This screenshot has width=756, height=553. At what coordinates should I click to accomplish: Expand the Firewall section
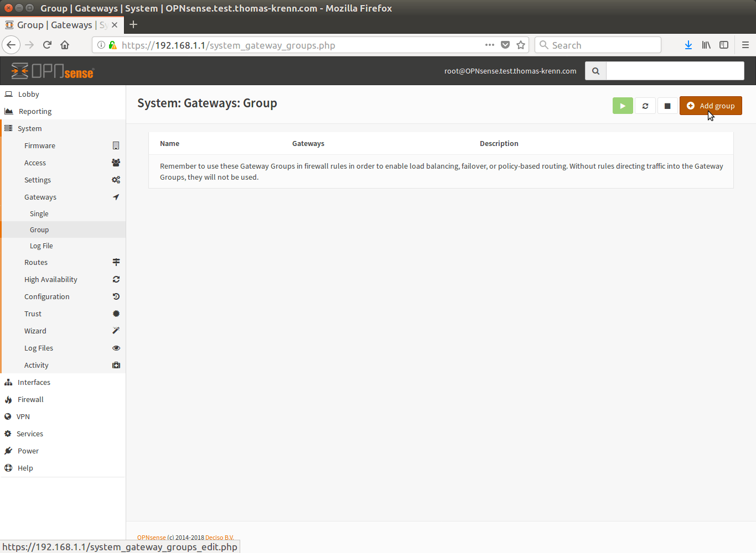(x=30, y=399)
